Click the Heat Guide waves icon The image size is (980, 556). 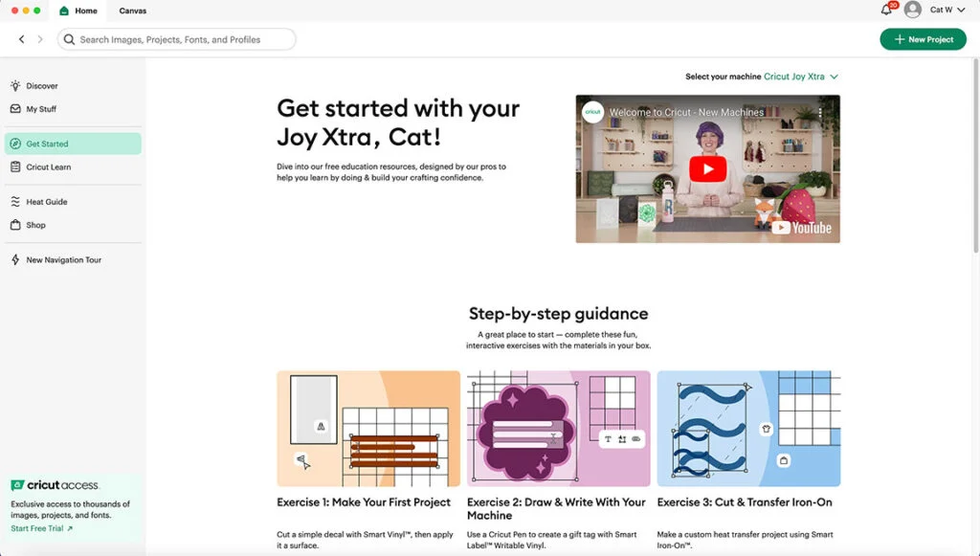[15, 202]
